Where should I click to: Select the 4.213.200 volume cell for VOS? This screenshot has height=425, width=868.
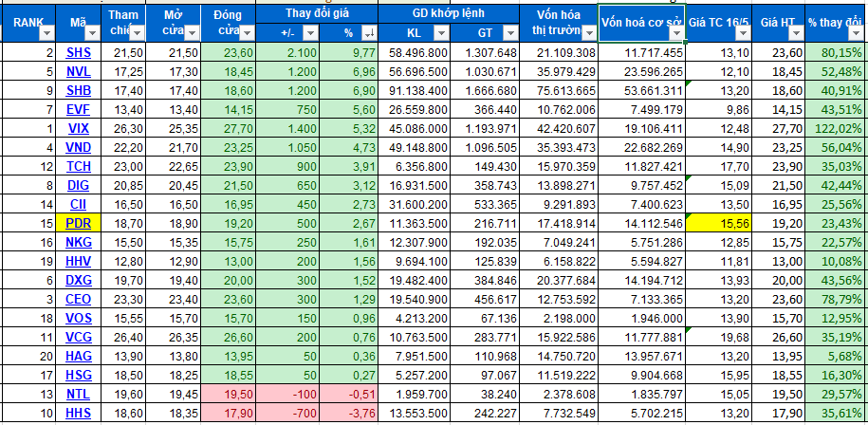415,318
